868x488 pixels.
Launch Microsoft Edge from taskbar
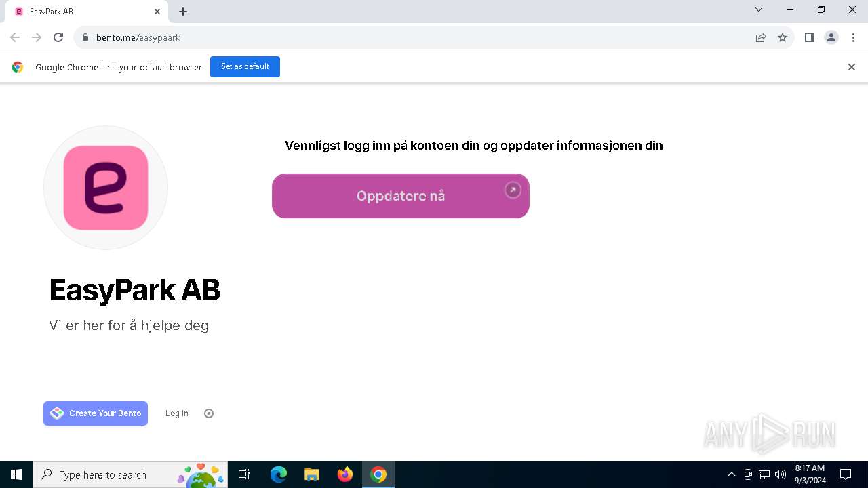pos(279,474)
